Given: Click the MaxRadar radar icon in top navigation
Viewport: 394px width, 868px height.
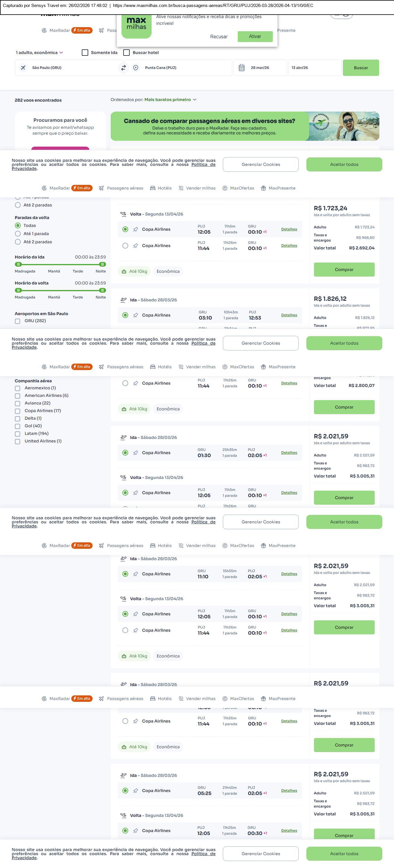Looking at the screenshot, I should 44,30.
